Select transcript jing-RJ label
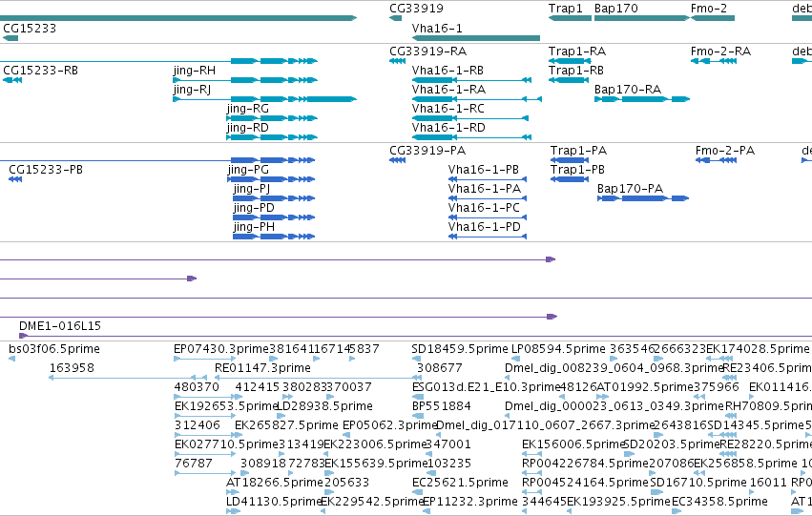Image resolution: width=812 pixels, height=516 pixels. 192,90
